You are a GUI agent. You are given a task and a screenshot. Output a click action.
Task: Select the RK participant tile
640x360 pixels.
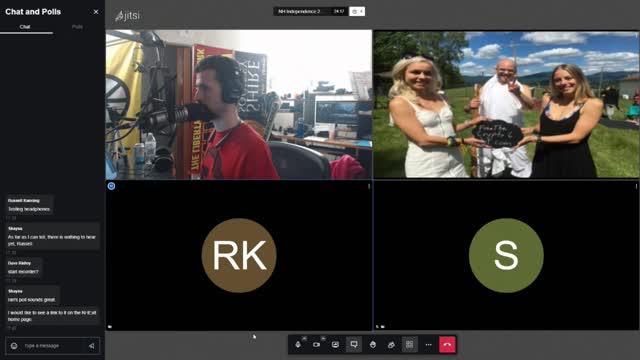(x=239, y=256)
